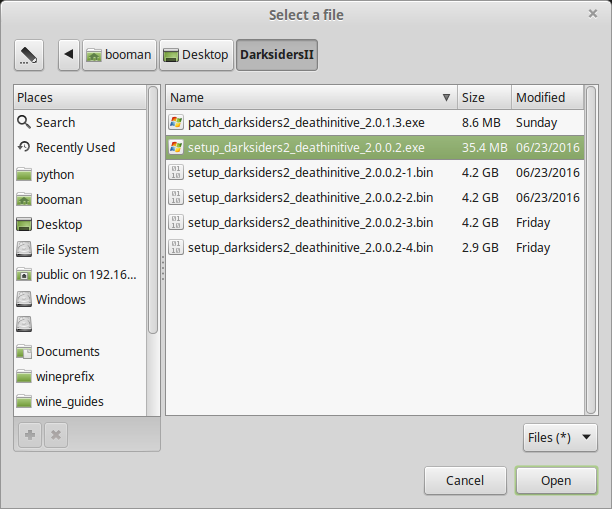Select setup_darksiders2_deathinitive_2.0.0.2-2.bin file name
Viewport: 612px width, 509px height.
[x=310, y=198]
